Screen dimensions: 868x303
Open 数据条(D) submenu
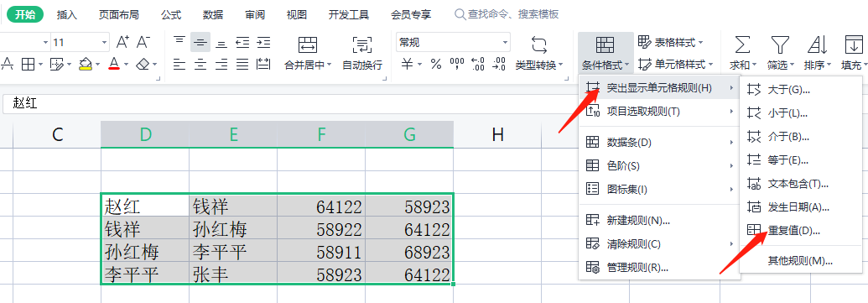(658, 143)
